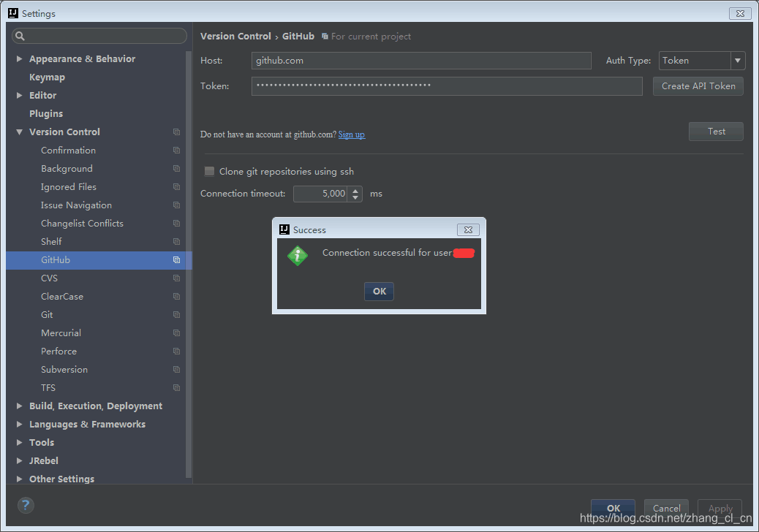Collapse the Version Control section

point(19,132)
